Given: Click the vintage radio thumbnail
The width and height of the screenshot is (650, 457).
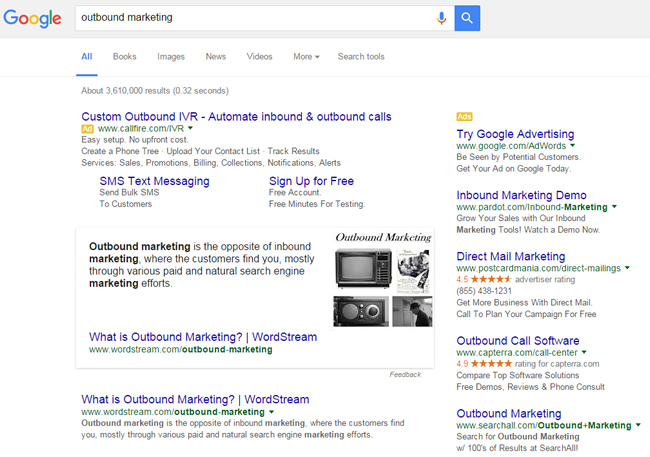Looking at the screenshot, I should click(361, 311).
